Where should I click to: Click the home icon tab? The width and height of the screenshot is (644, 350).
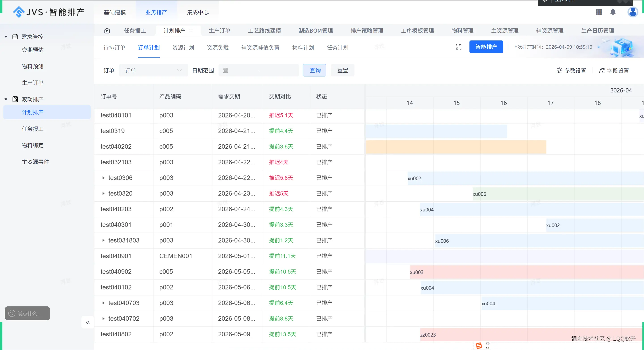point(107,30)
